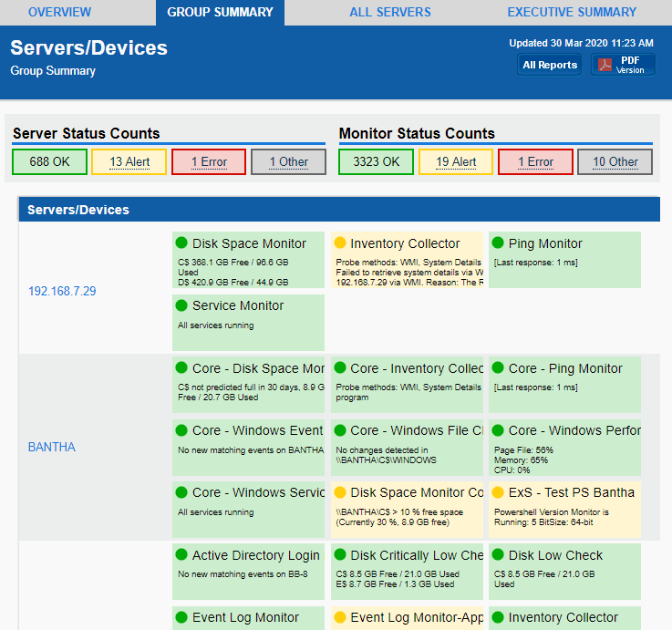Screen dimensions: 672x630
Task: Select the Group Summary tab
Action: point(220,13)
